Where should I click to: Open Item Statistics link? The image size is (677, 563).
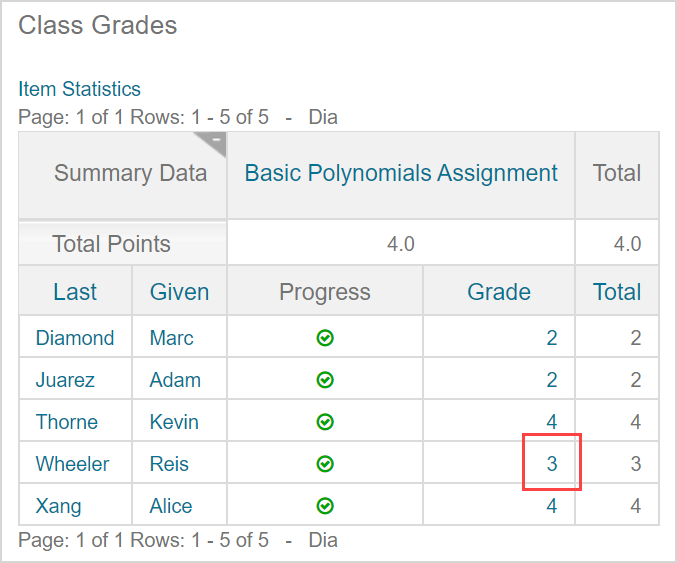(x=79, y=89)
